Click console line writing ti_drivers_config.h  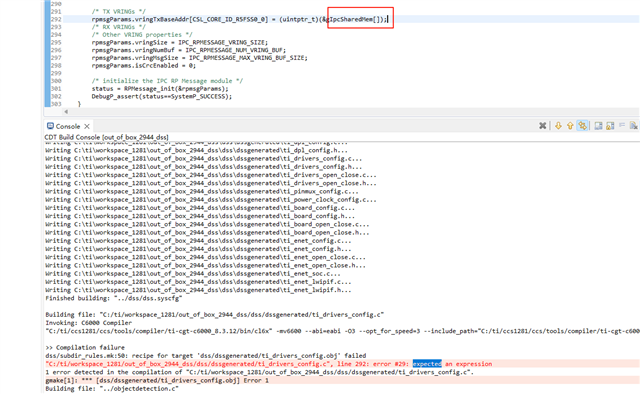203,167
